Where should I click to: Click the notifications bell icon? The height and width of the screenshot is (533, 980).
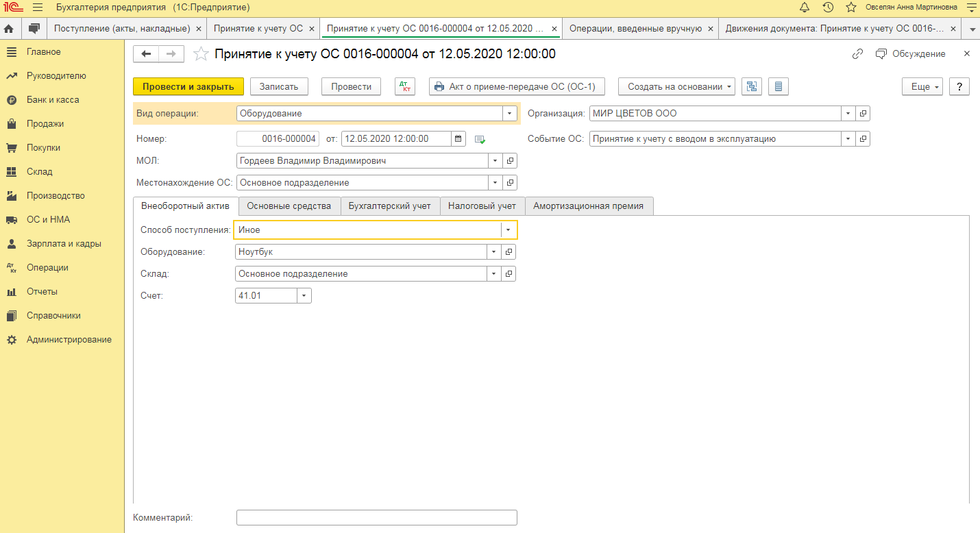click(x=805, y=8)
